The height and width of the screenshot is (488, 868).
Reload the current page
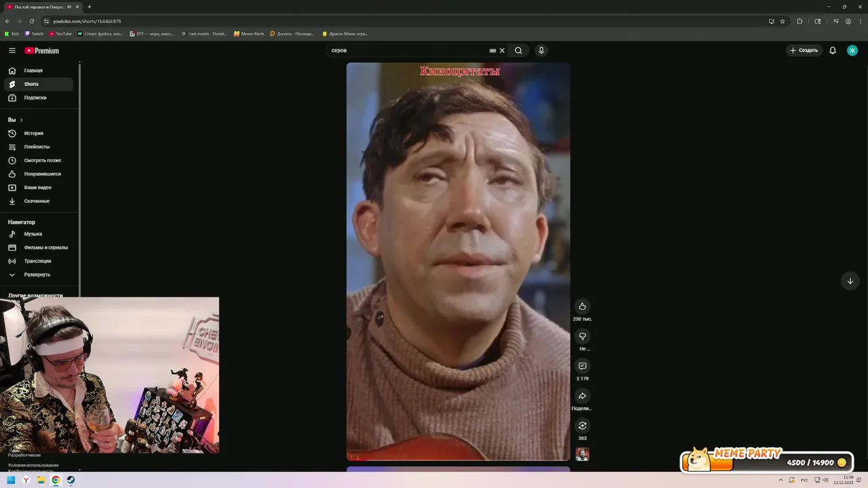click(32, 21)
